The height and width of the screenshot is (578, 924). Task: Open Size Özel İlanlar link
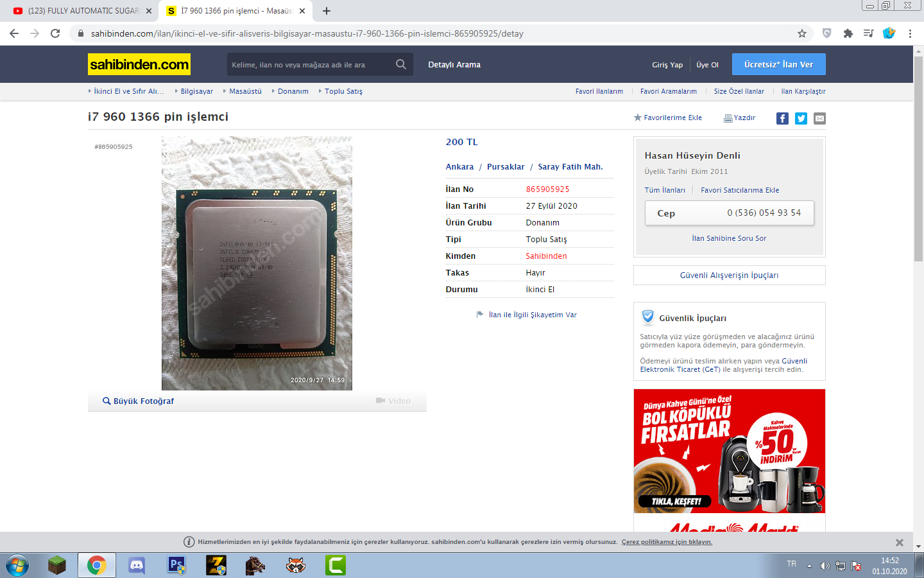(x=739, y=91)
